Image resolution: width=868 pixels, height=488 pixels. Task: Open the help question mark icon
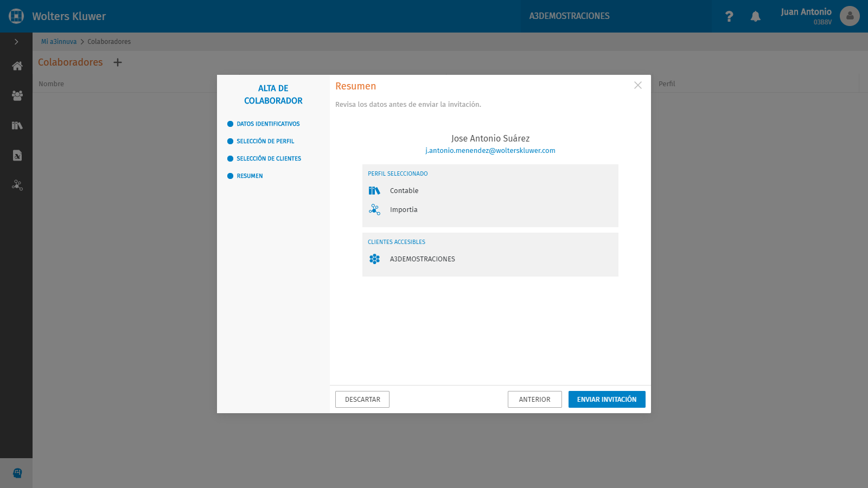(729, 16)
